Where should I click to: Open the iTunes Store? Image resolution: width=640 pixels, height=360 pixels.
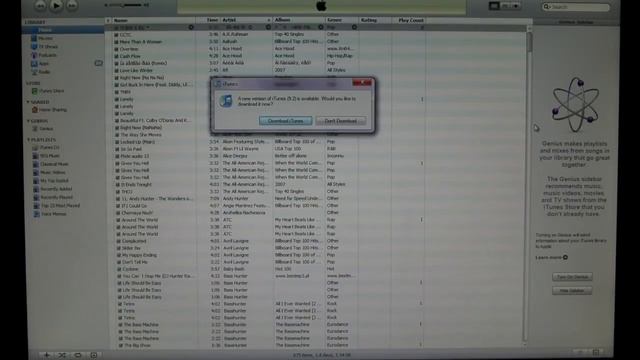tap(51, 91)
